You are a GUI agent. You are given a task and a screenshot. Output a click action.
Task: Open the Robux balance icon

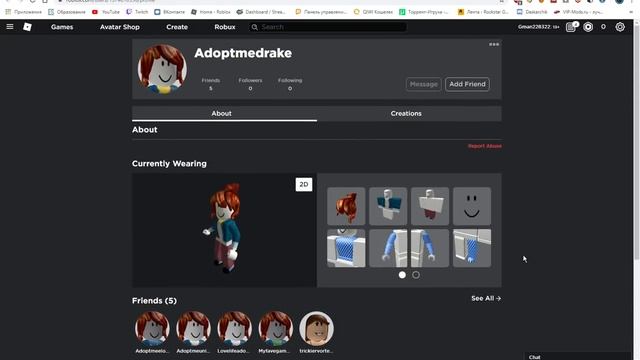588,27
